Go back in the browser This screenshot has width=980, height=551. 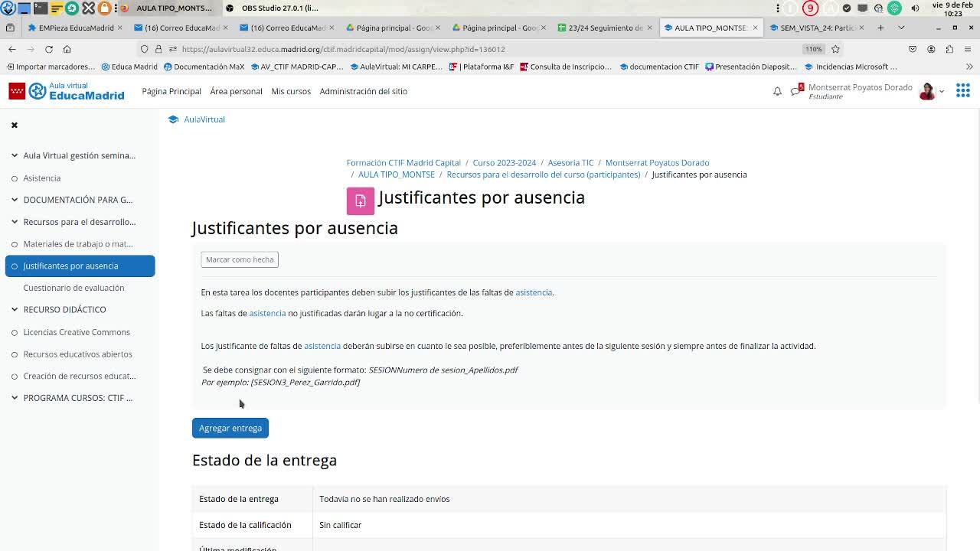[12, 49]
